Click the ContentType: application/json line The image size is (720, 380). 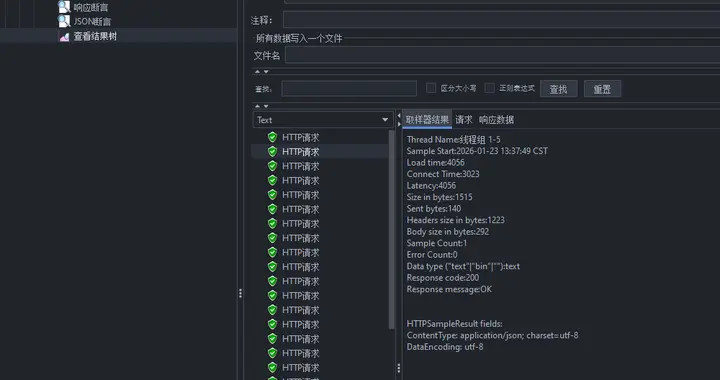pyautogui.click(x=492, y=335)
